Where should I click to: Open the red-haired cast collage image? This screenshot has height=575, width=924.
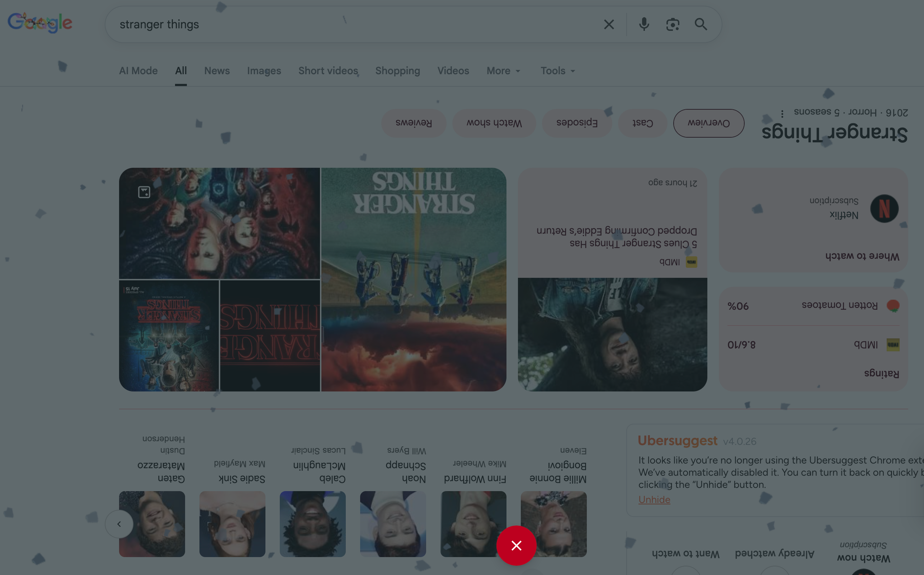point(220,223)
